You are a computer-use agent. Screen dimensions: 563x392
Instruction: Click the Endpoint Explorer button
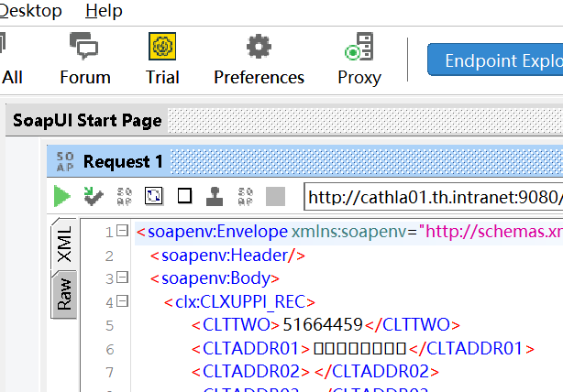tap(496, 60)
